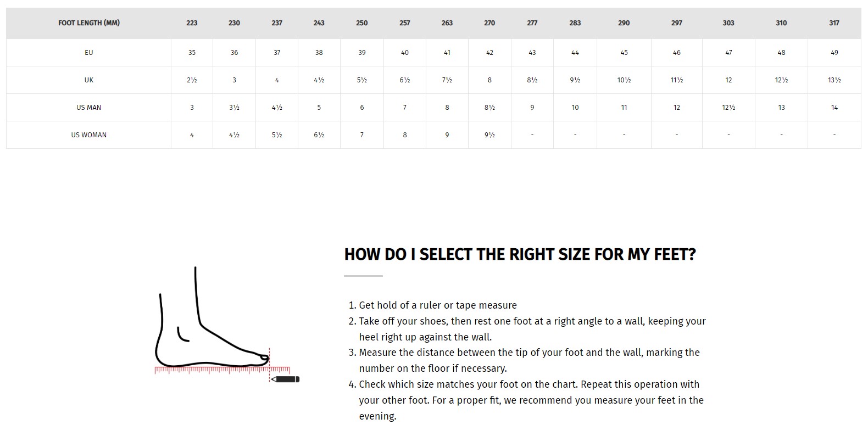Click the 223 foot length column header
The height and width of the screenshot is (430, 868).
[x=192, y=23]
